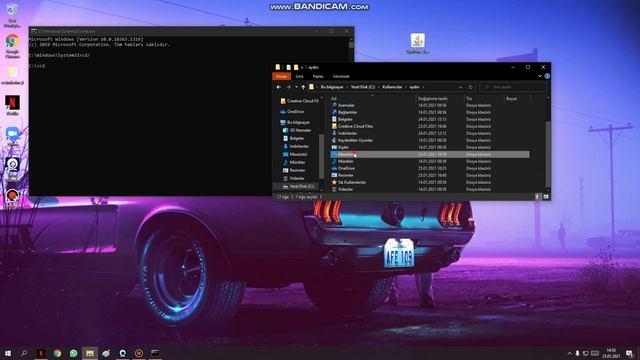Open address bar history dropdown

460,87
